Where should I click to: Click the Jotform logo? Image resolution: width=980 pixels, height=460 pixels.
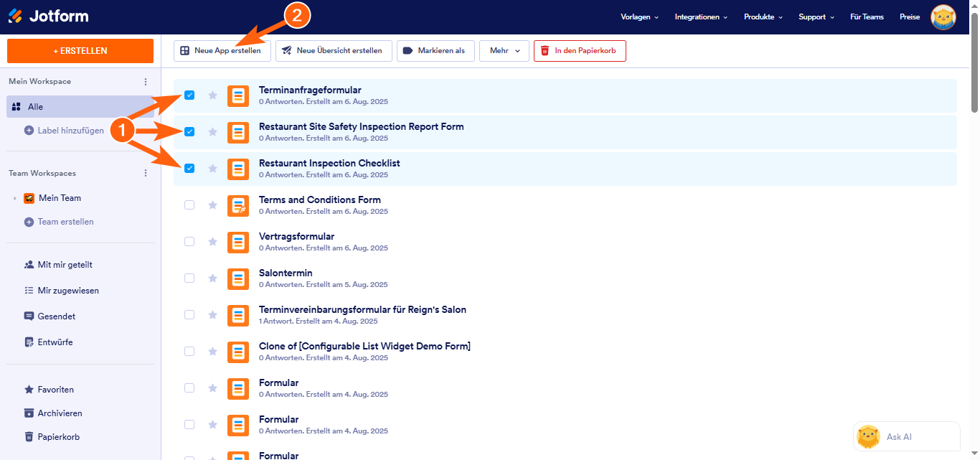pyautogui.click(x=49, y=16)
